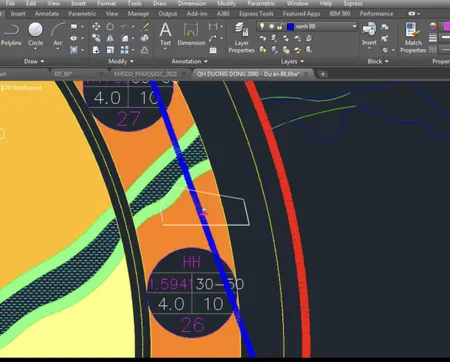Toggle layer freeze sun icon

(x=271, y=26)
